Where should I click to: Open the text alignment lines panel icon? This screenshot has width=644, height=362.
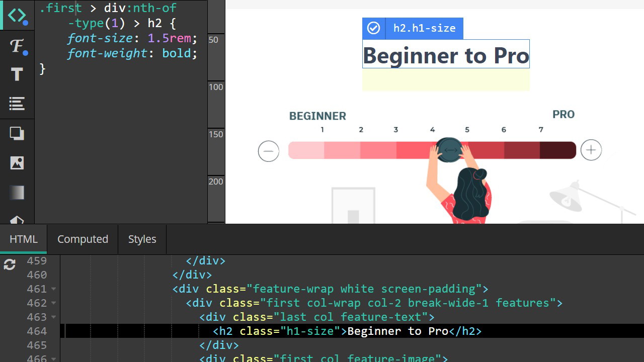(x=17, y=104)
